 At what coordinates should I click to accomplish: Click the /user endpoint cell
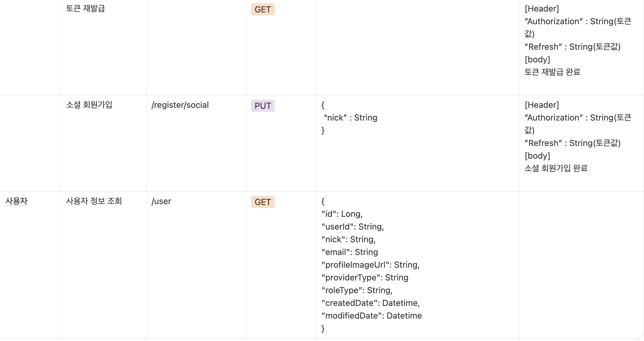[x=161, y=201]
